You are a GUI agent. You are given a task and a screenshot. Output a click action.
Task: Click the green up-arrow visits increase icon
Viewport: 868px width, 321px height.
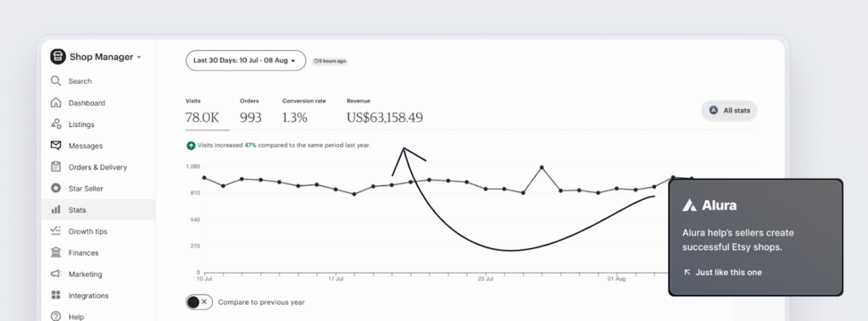pyautogui.click(x=191, y=146)
